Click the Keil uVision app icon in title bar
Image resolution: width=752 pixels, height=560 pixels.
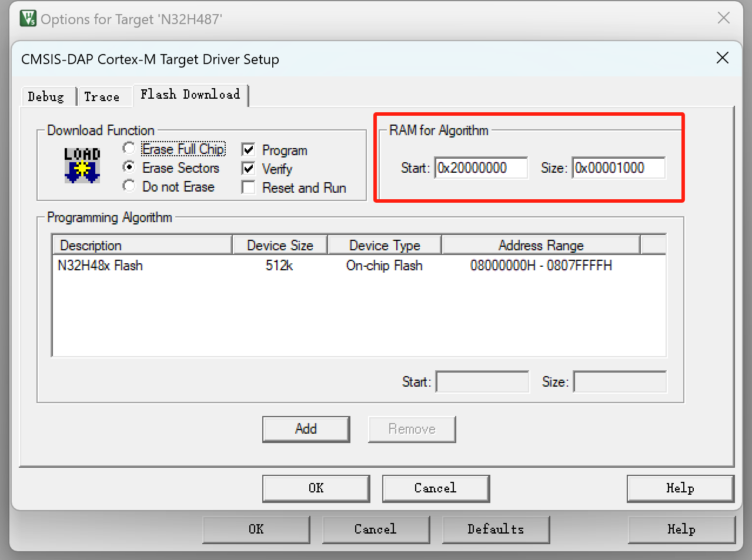coord(28,18)
